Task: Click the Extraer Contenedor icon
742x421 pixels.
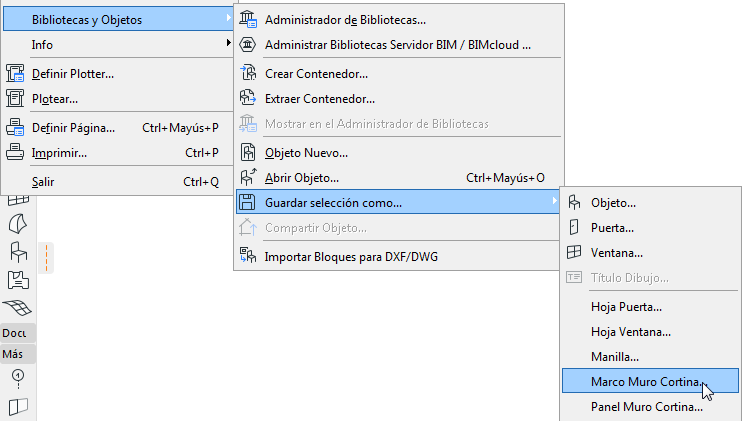Action: (246, 98)
